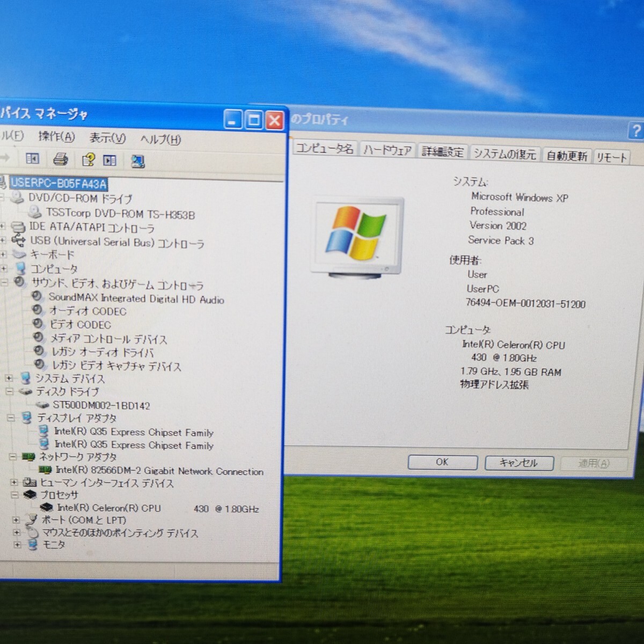Click the TSSTcorp DVD-ROM device icon
Screen dimensions: 644x644
pyautogui.click(x=36, y=212)
